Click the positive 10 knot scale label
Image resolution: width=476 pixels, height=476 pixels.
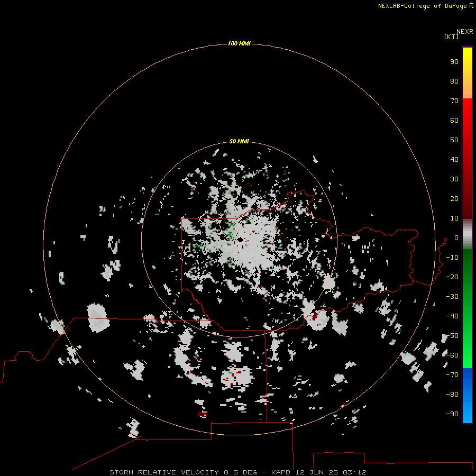coord(454,218)
